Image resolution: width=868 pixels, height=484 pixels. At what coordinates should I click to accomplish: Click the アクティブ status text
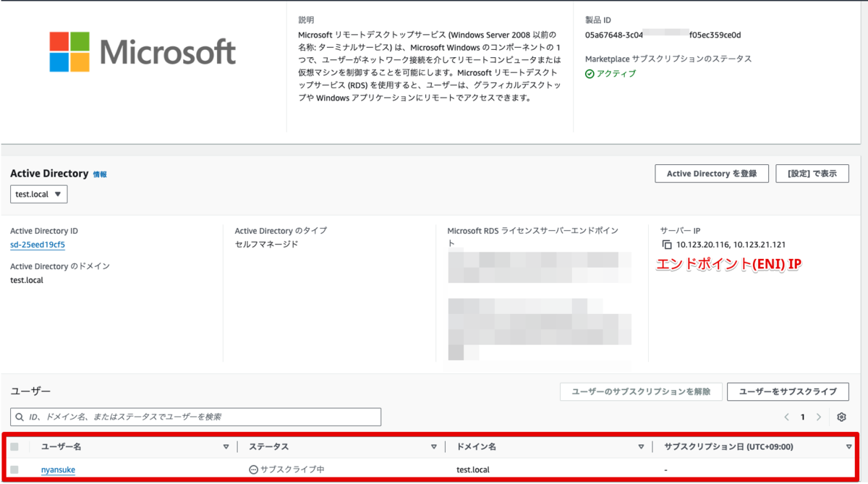(616, 74)
